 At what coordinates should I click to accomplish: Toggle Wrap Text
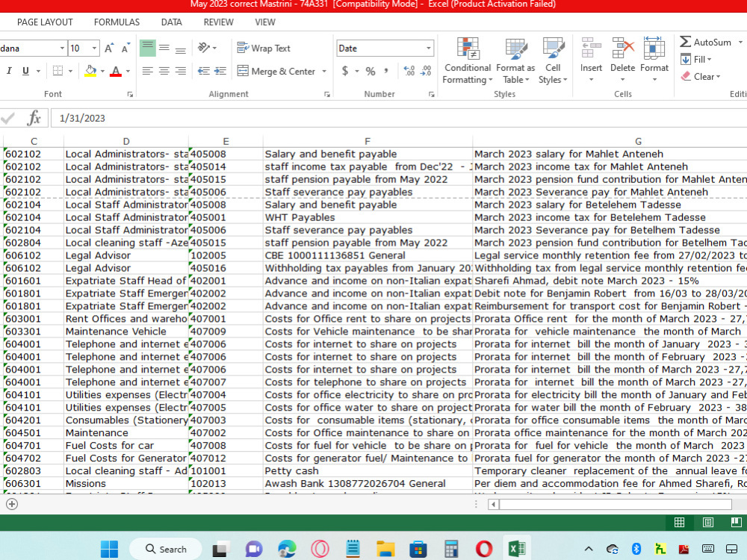tap(264, 48)
